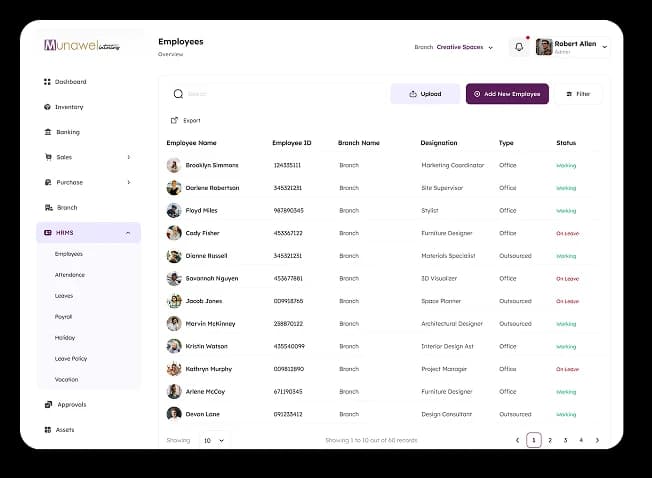This screenshot has height=478, width=652.
Task: Sort by Employee ID column header
Action: click(291, 143)
